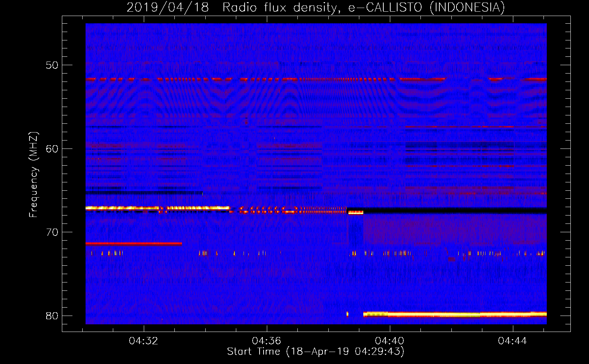
Task: Click the 80 MHz frequency tick label
Action: tap(52, 316)
